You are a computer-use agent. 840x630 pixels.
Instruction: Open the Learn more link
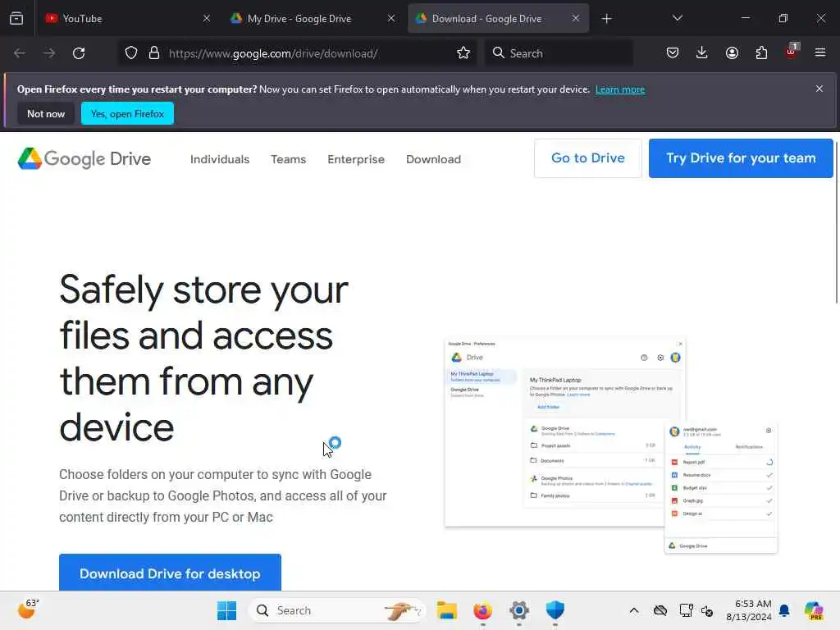click(x=620, y=89)
